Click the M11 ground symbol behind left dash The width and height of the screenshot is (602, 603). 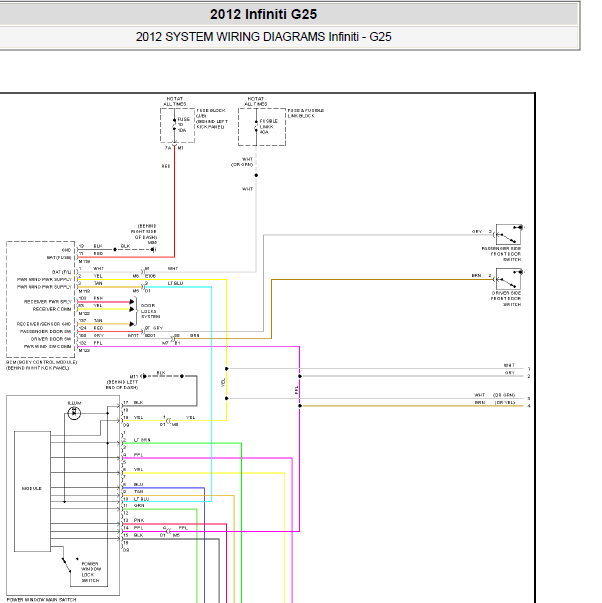point(144,376)
